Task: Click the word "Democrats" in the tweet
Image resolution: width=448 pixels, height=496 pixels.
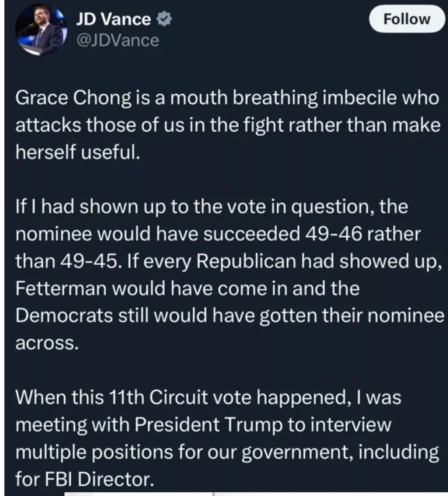Action: click(64, 316)
